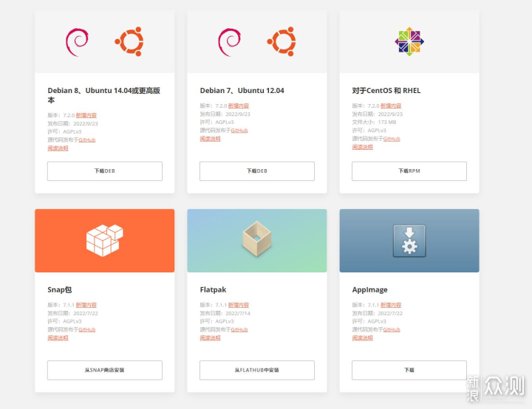Open 阅读说明 link in Flatpak card
This screenshot has height=409, width=532.
(x=210, y=338)
